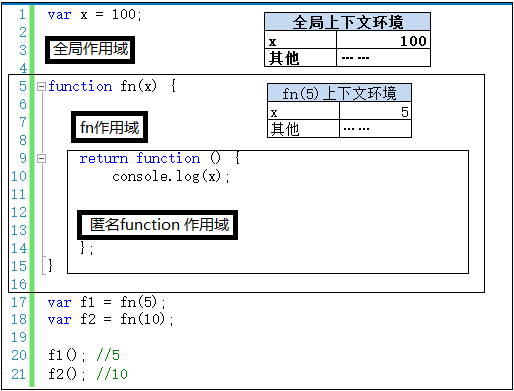
Task: Click the 'var f1 = fn(5);' line
Action: 107,302
